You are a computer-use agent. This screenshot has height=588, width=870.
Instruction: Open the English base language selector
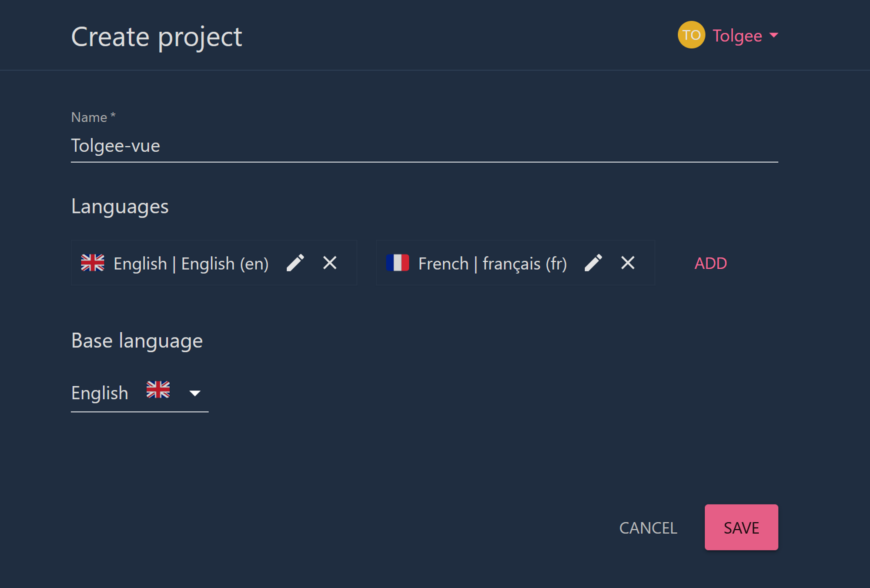pos(100,393)
